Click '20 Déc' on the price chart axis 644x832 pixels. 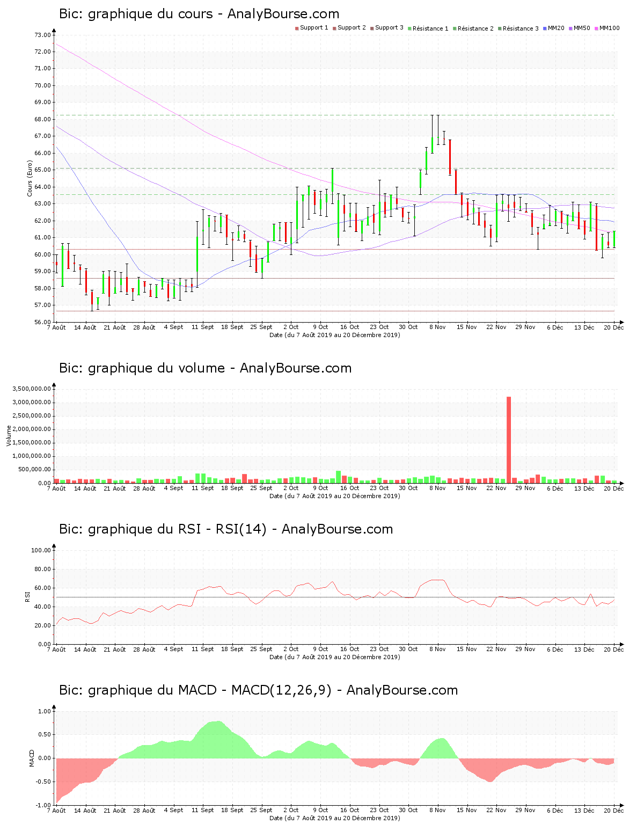614,327
